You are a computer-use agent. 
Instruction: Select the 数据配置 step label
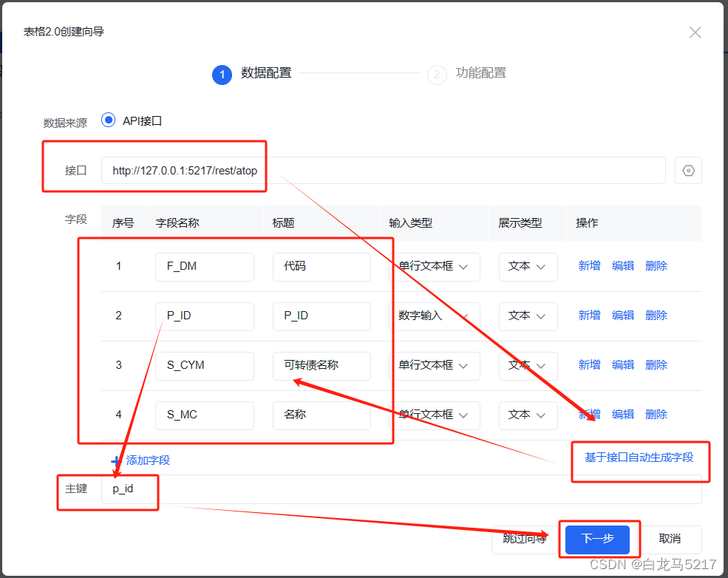point(266,75)
